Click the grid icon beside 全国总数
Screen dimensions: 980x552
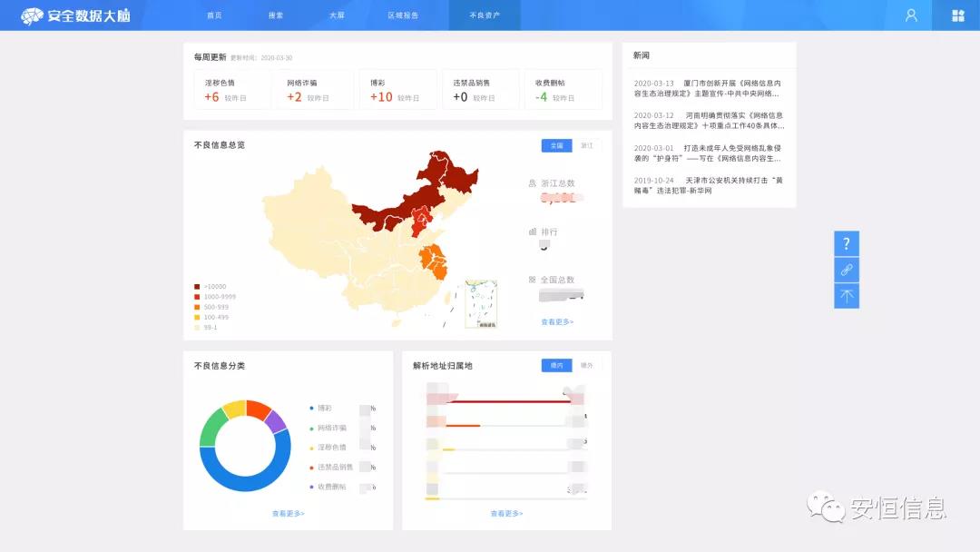[534, 280]
